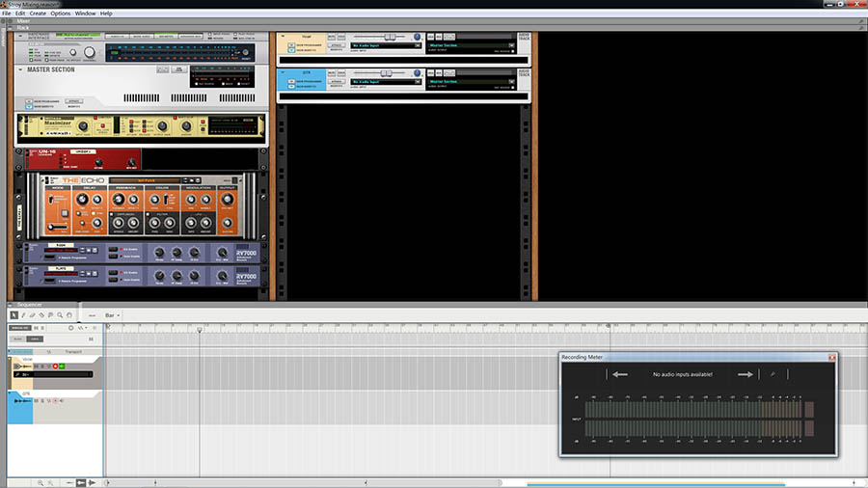
Task: Select Blocks mode button in sequencer
Action: pyautogui.click(x=17, y=339)
